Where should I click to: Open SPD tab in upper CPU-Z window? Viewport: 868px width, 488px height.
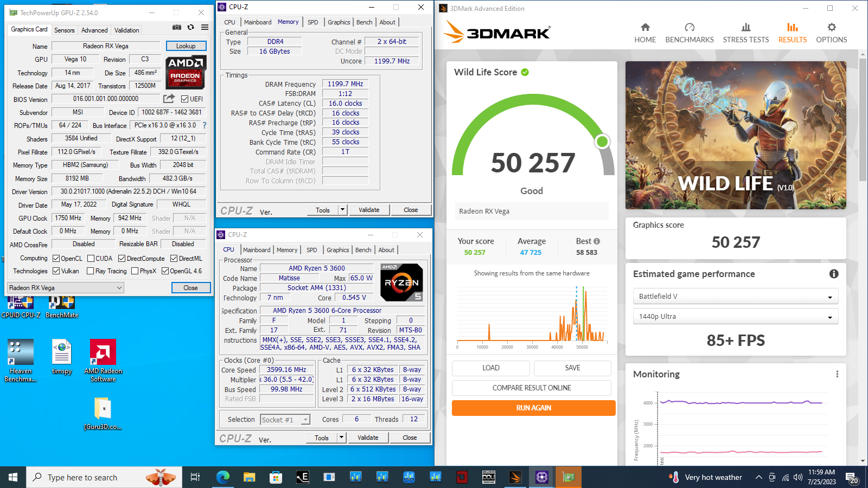(x=313, y=22)
